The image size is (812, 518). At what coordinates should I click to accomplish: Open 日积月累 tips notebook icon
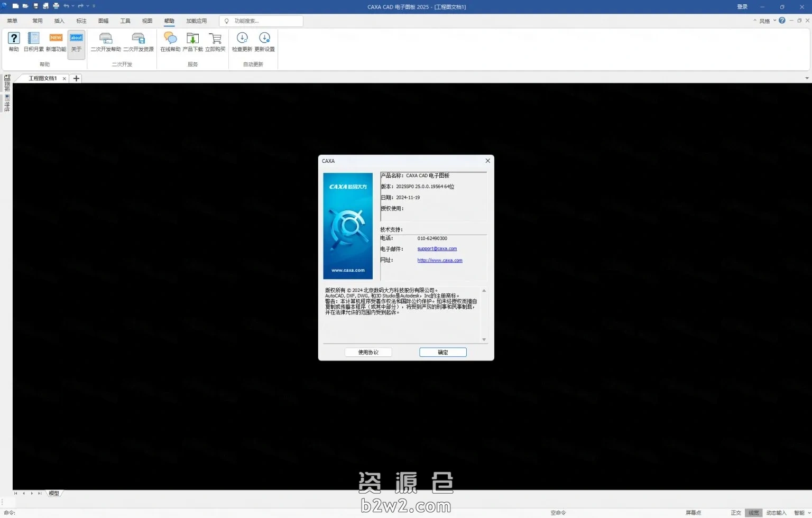pos(33,42)
